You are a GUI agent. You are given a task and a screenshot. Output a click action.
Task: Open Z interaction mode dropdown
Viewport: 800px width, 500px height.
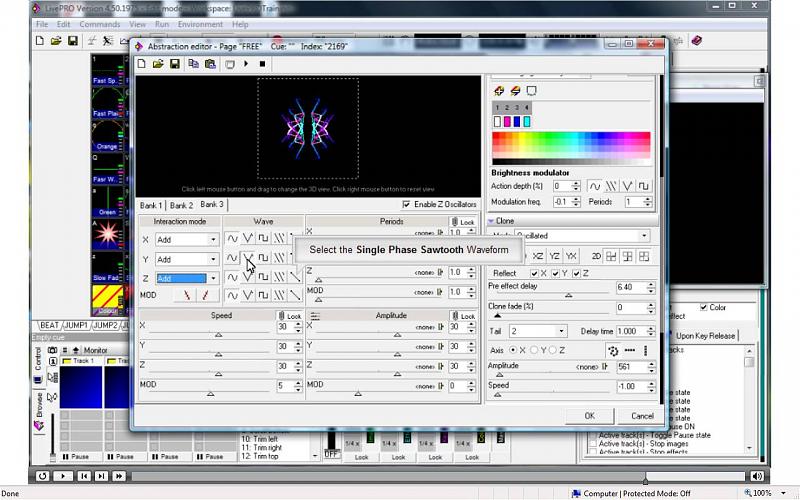coord(213,279)
